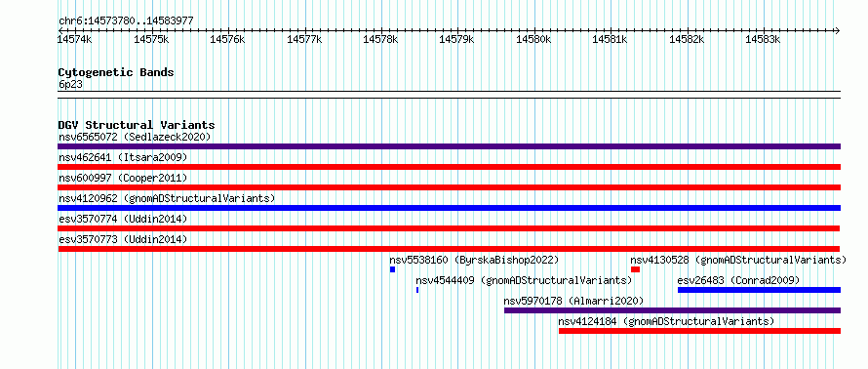Click the 14583k ruler tick label
Viewport: 868px width, 369px height.
pyautogui.click(x=763, y=39)
